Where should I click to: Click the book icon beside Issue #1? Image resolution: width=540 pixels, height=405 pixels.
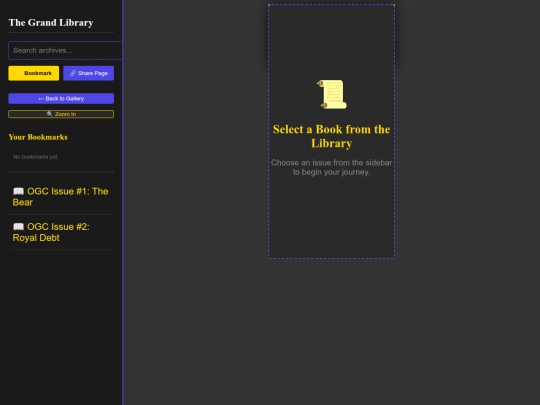coord(18,191)
